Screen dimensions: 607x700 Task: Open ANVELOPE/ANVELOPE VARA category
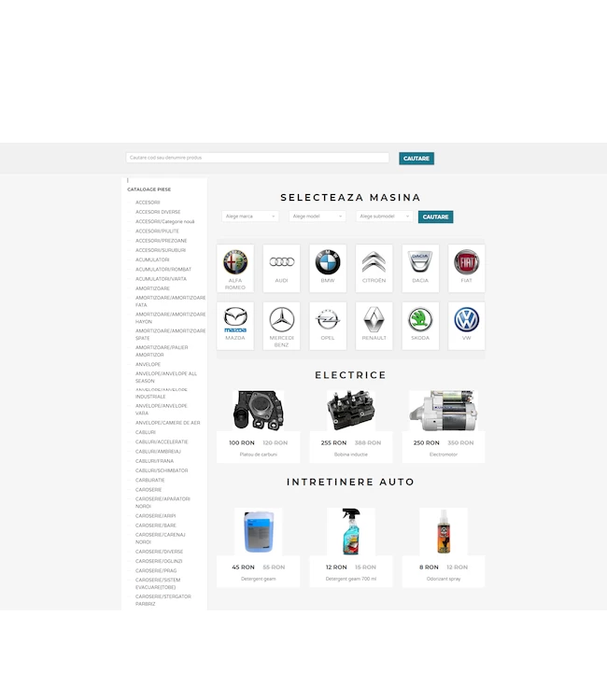pos(162,410)
